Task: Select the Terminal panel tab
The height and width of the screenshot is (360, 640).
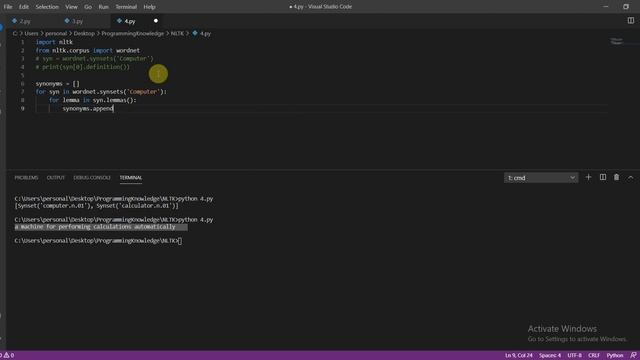Action: click(x=131, y=178)
